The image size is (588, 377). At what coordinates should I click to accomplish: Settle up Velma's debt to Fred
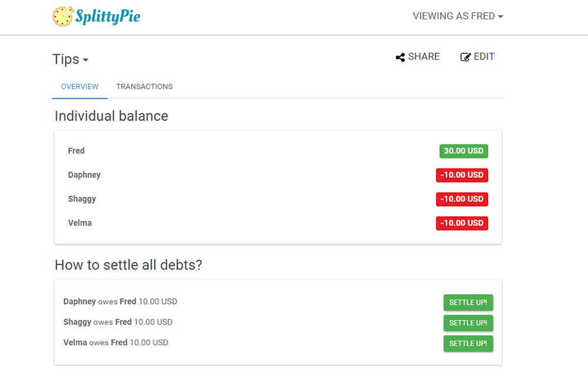tap(468, 344)
